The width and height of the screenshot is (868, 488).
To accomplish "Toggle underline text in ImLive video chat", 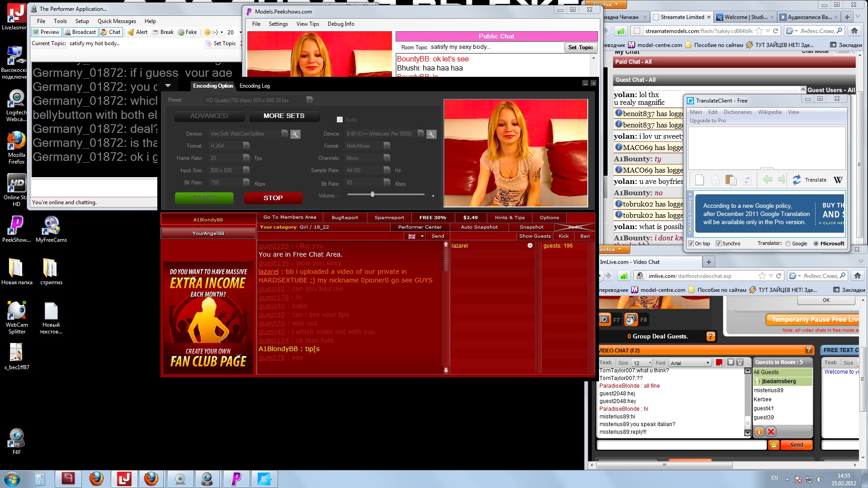I will click(740, 362).
